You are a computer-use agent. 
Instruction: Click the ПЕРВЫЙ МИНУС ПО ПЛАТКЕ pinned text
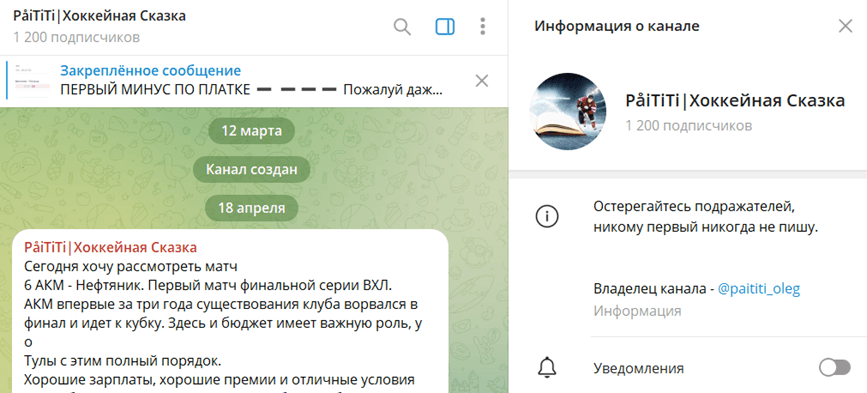tap(155, 89)
